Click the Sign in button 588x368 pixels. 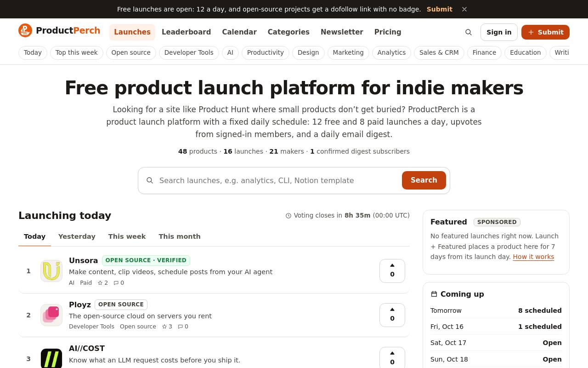coord(499,32)
